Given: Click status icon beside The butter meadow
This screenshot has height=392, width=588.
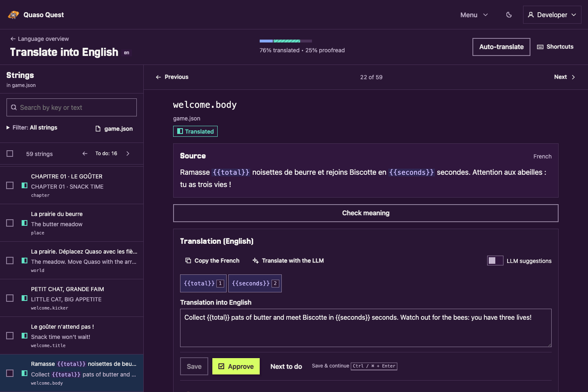Looking at the screenshot, I should coord(24,223).
